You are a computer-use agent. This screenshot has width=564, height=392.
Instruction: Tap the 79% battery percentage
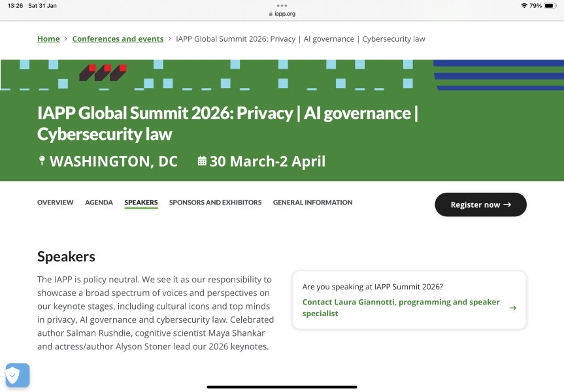click(536, 6)
